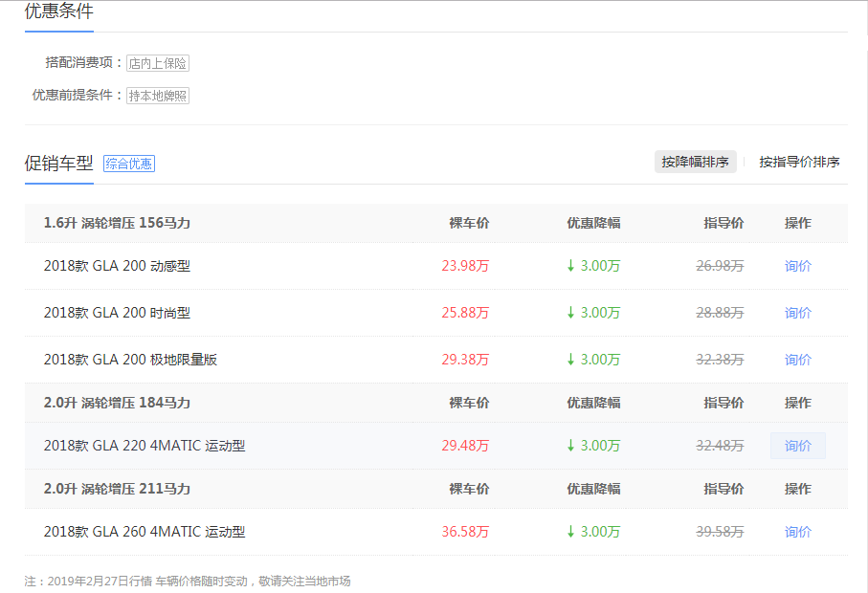Click the 29.38万 bare car price
Image resolution: width=868 pixels, height=593 pixels.
(465, 360)
